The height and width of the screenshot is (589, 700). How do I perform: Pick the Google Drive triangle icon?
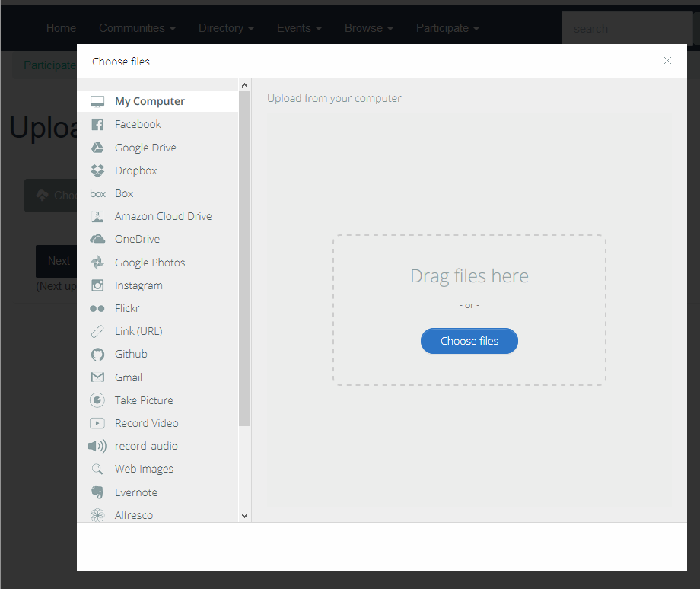(97, 148)
